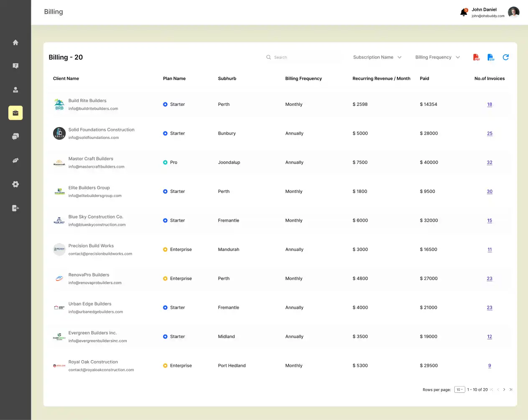Open the notification bell
Screen dimensions: 528x420
coord(464,13)
